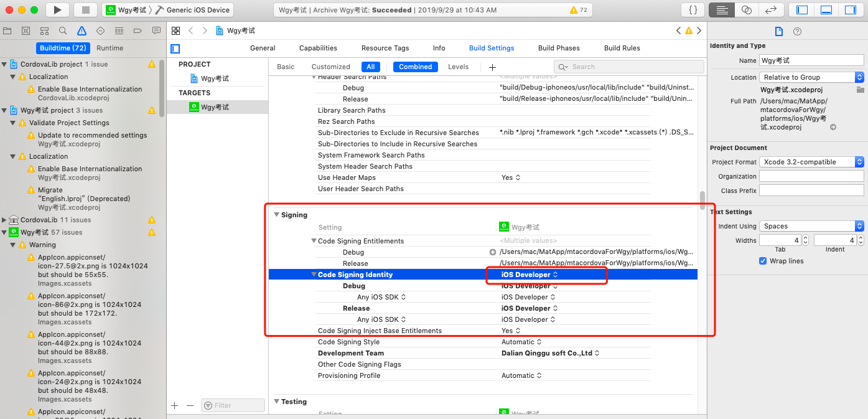Open the Build Rules tab
Screen dimensions: 868x419
tap(622, 48)
